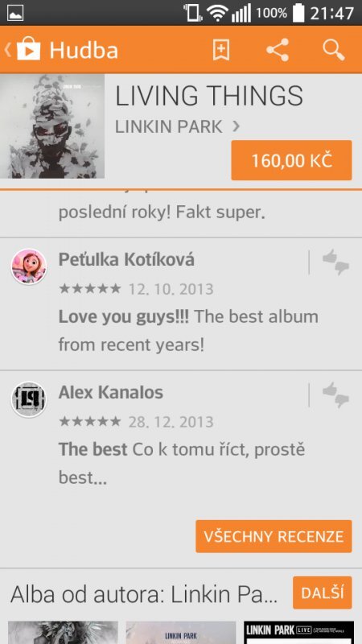The image size is (362, 644).
Task: Rate Alex Kanalos's review with thumbs icon
Action: [x=335, y=395]
